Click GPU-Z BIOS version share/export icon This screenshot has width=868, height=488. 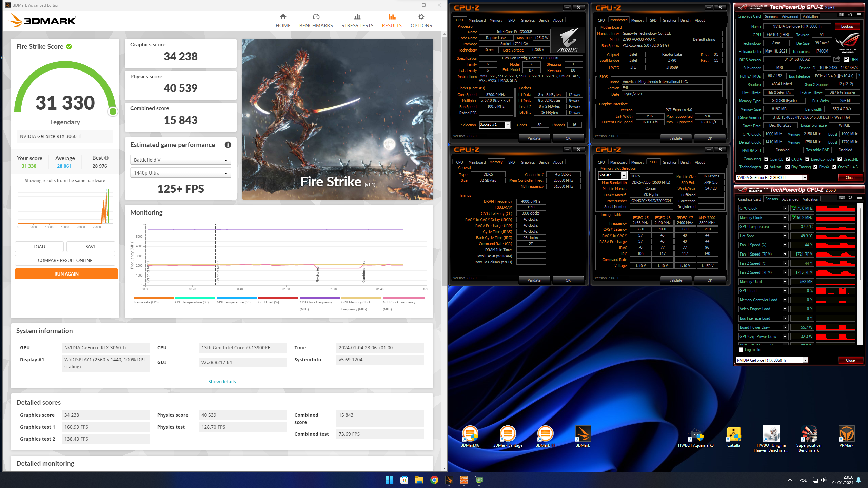tap(836, 59)
